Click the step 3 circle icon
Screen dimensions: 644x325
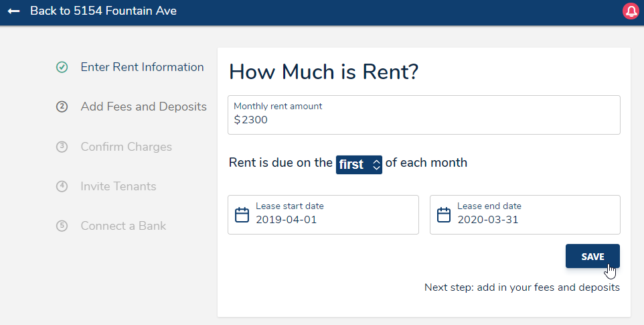(x=62, y=147)
